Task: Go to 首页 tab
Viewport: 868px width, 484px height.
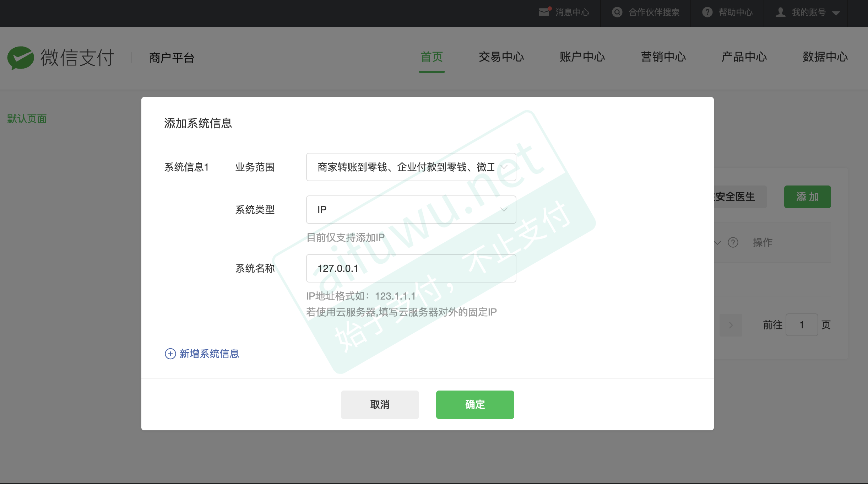Action: [x=432, y=57]
